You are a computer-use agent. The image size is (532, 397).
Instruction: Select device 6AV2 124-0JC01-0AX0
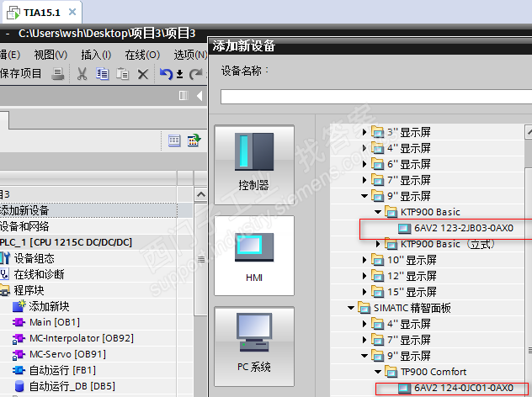[464, 388]
